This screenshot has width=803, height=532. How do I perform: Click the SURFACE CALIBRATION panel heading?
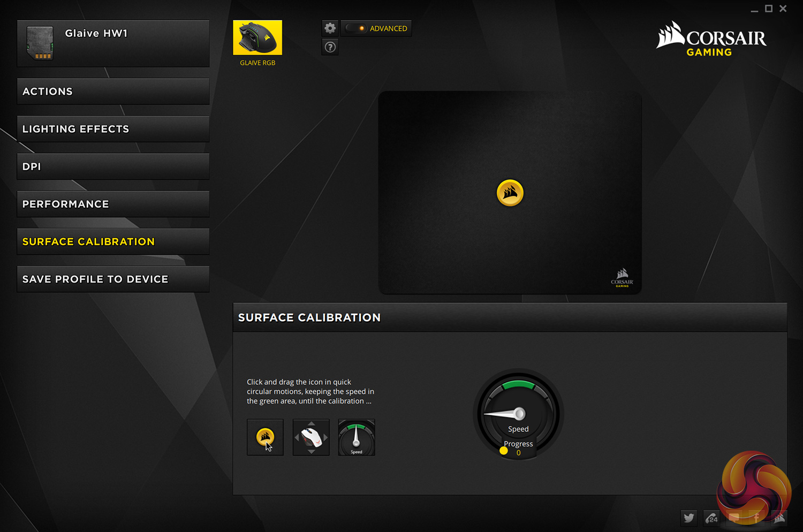pos(309,317)
